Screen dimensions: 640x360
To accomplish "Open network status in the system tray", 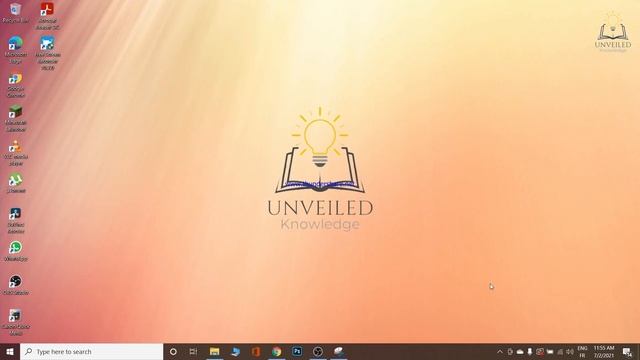I will click(560, 351).
